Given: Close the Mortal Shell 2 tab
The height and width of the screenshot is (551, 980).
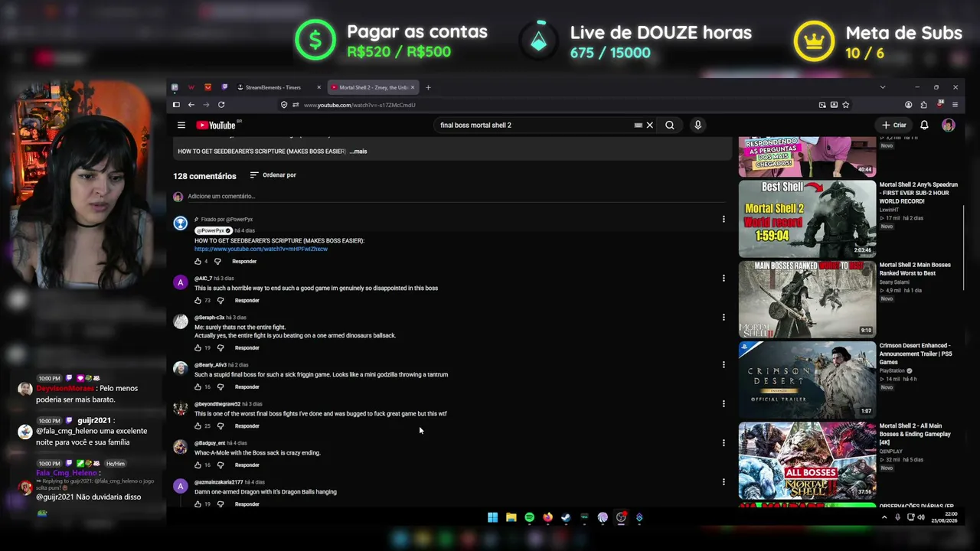Looking at the screenshot, I should pos(412,87).
